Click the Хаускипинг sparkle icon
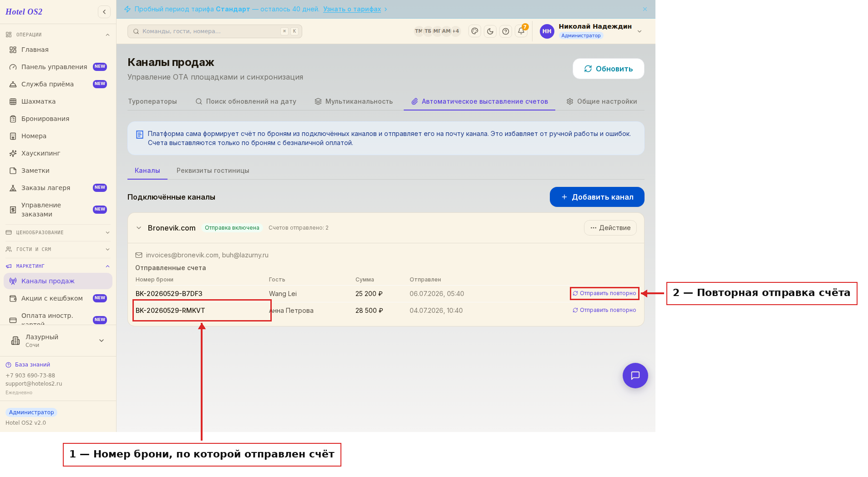The height and width of the screenshot is (477, 868). click(13, 153)
